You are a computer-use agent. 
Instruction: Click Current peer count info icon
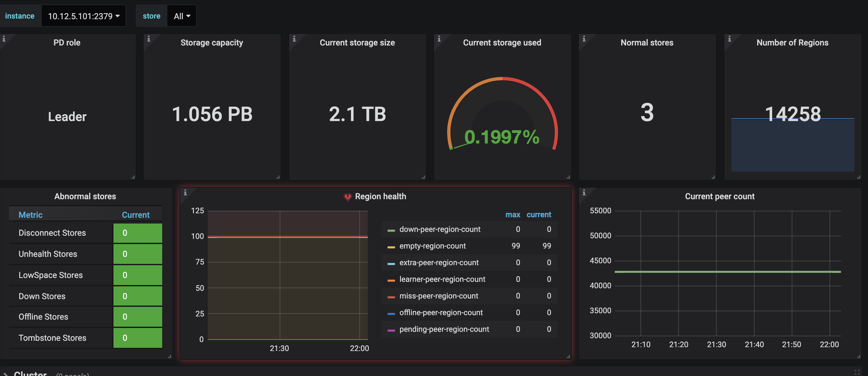coord(584,192)
